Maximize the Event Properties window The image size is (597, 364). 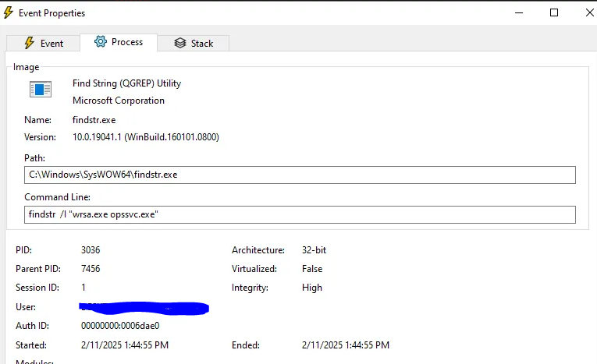click(x=554, y=12)
